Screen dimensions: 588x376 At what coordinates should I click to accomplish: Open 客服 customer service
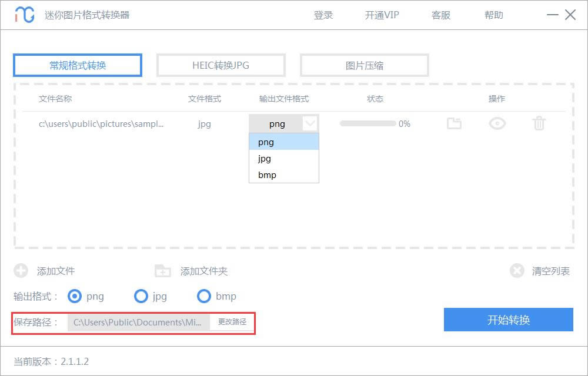[x=440, y=15]
